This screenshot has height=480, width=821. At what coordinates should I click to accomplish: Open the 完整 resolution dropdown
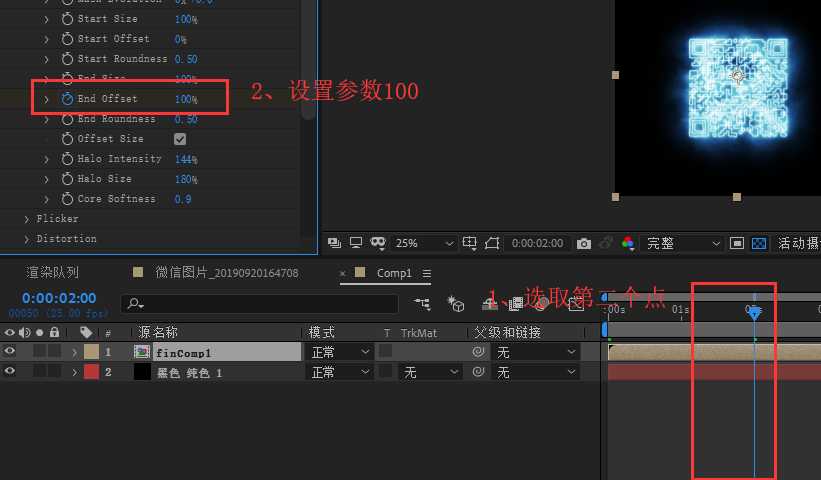tap(682, 243)
